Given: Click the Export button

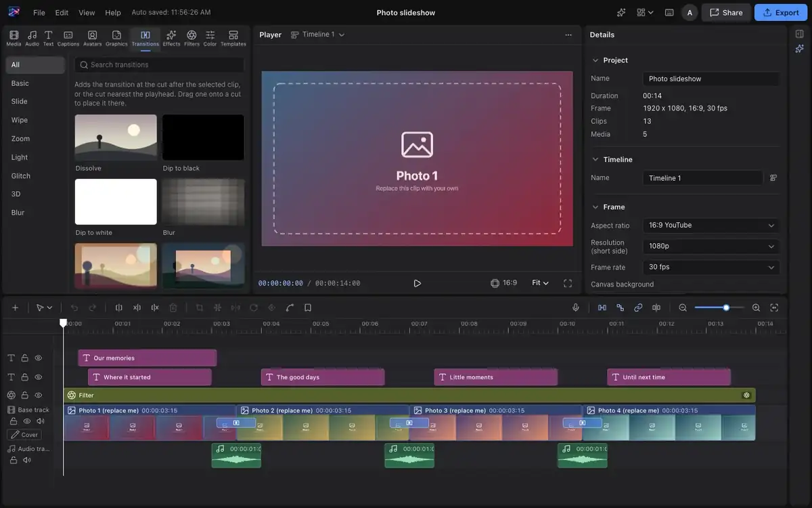Looking at the screenshot, I should tap(781, 12).
